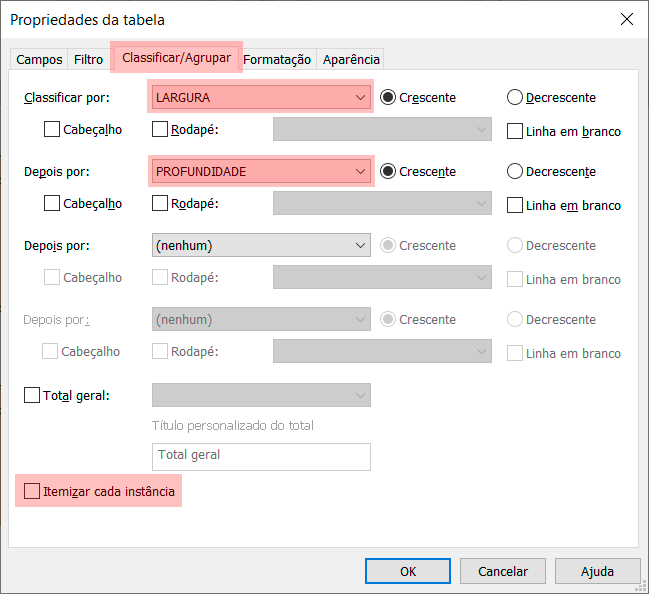Image resolution: width=649 pixels, height=594 pixels.
Task: Enable Rodapé under the LARGURA sort
Action: coord(160,130)
